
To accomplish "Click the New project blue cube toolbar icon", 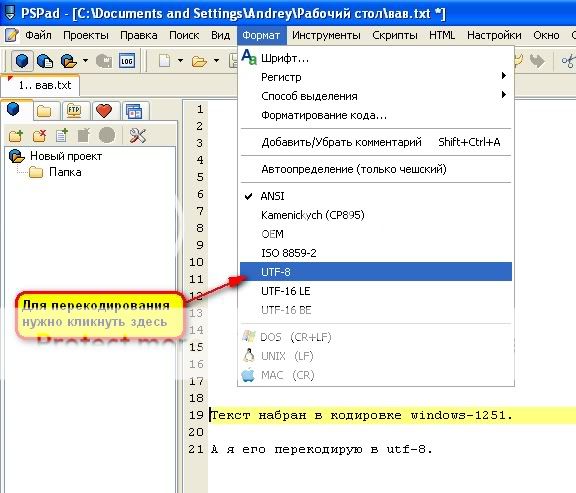I will pos(22,61).
